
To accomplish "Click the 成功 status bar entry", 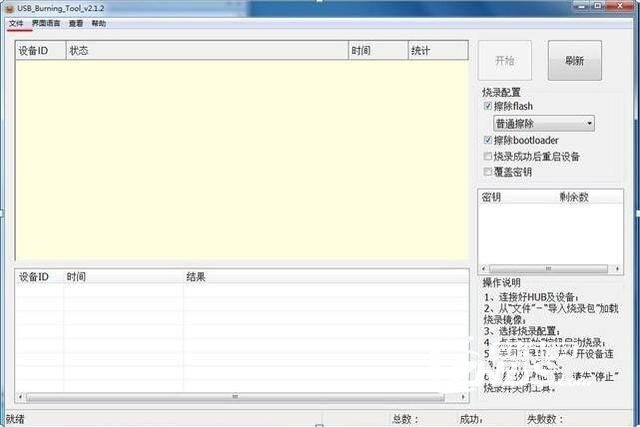I will 471,419.
